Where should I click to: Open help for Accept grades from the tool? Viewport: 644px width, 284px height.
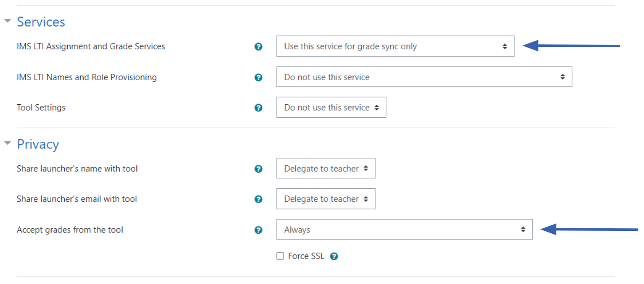(x=259, y=230)
